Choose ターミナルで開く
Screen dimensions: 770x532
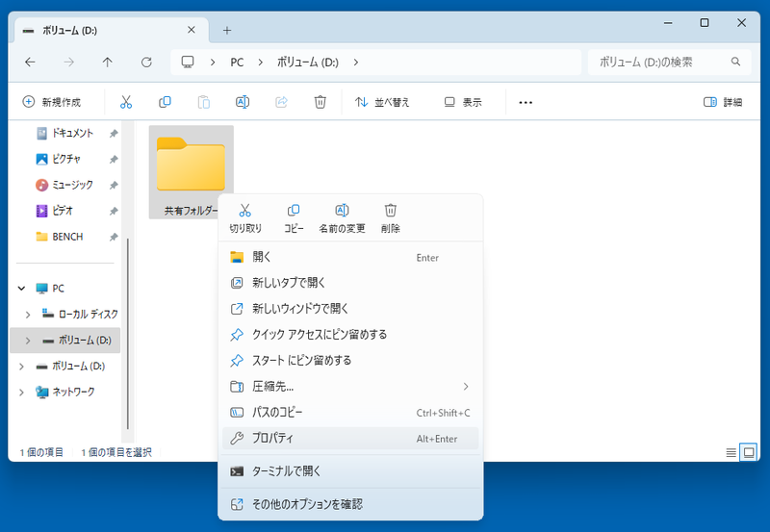[x=350, y=471]
